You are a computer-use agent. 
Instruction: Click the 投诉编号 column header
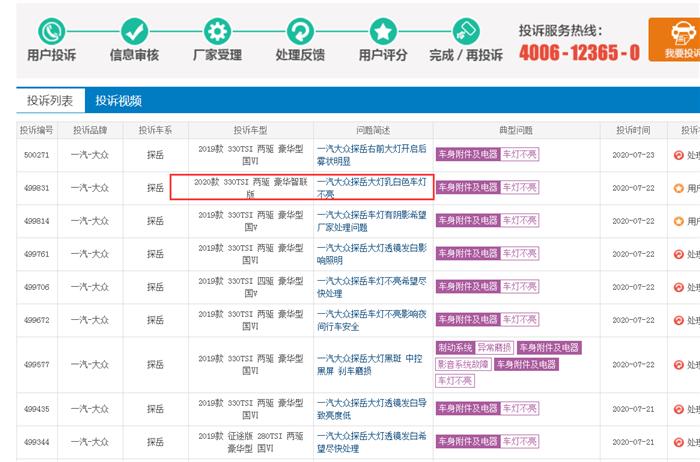tap(37, 130)
